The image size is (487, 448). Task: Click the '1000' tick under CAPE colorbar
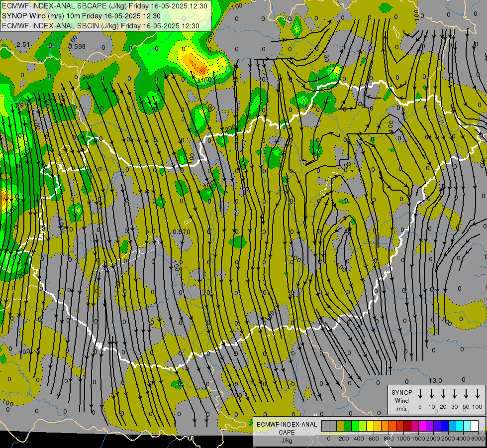pyautogui.click(x=403, y=439)
